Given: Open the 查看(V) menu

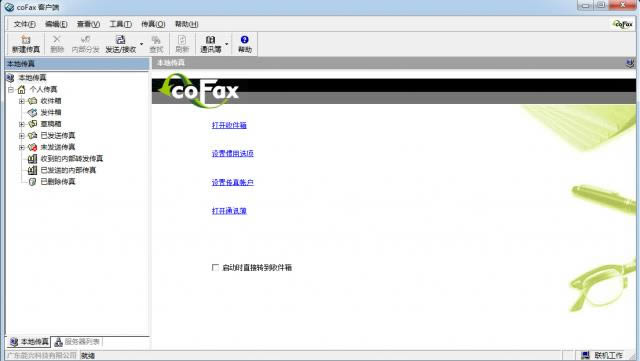Looking at the screenshot, I should coord(88,24).
